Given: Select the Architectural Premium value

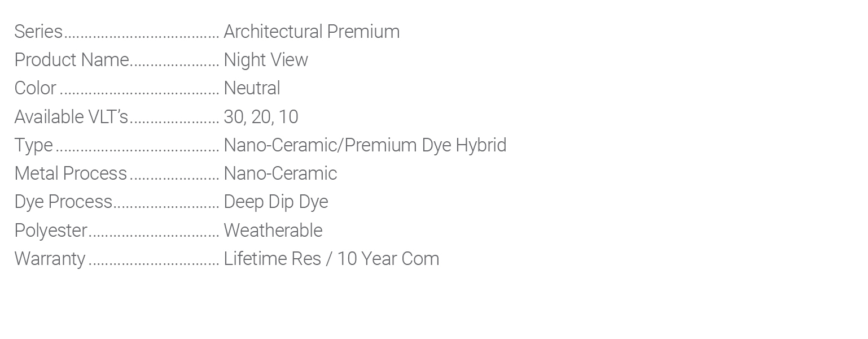Looking at the screenshot, I should point(312,32).
